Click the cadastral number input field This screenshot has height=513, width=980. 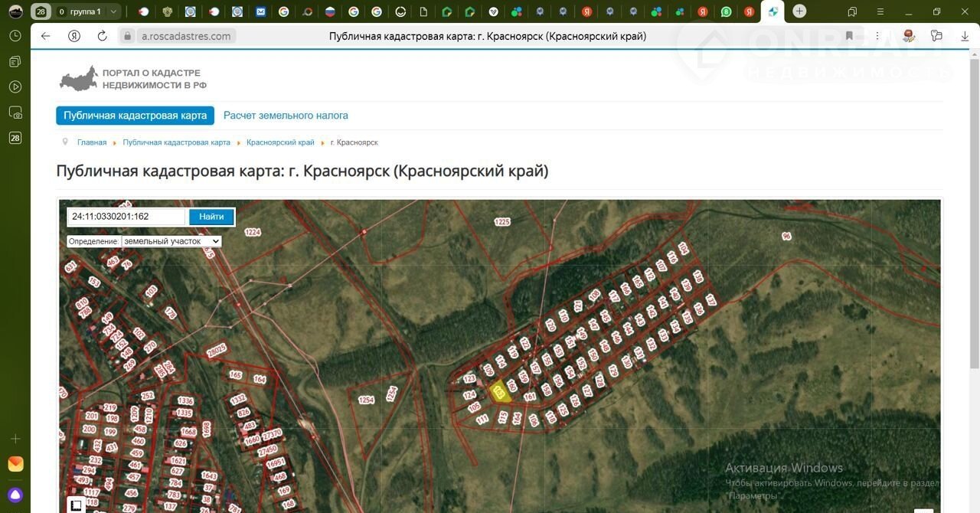click(126, 217)
